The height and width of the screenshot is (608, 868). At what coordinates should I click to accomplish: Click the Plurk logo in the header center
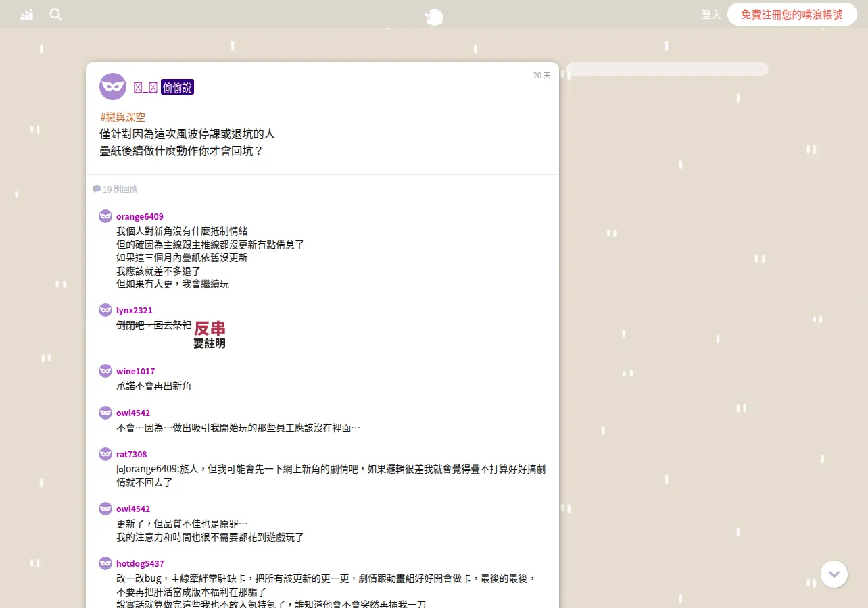pyautogui.click(x=434, y=17)
